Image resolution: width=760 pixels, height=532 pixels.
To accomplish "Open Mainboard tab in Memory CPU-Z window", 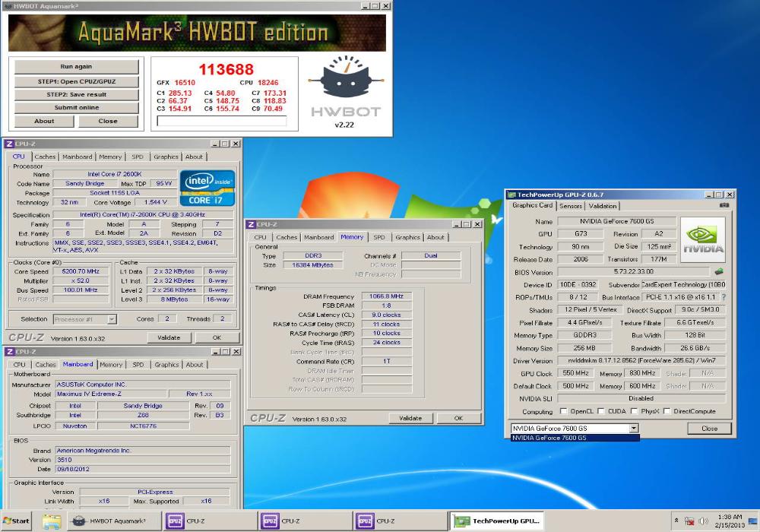I will pyautogui.click(x=319, y=237).
